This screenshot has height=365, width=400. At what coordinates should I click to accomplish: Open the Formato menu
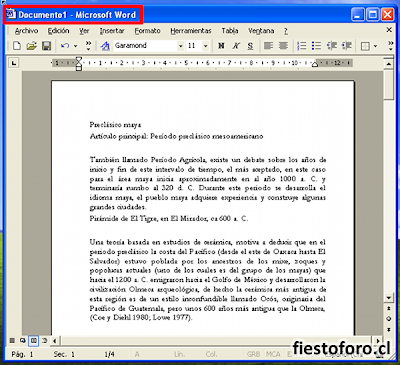[x=147, y=31]
